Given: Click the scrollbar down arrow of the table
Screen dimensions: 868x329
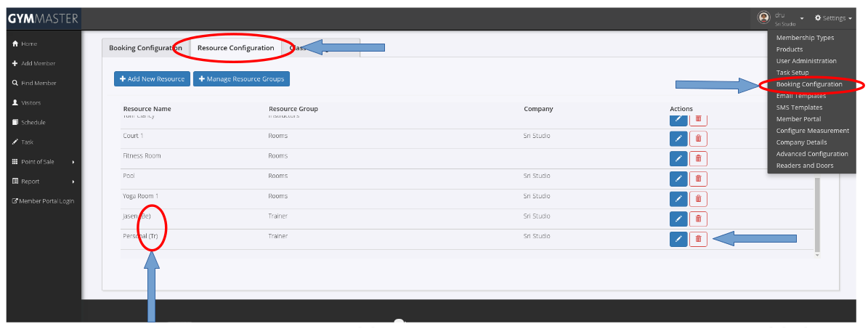Looking at the screenshot, I should (817, 256).
